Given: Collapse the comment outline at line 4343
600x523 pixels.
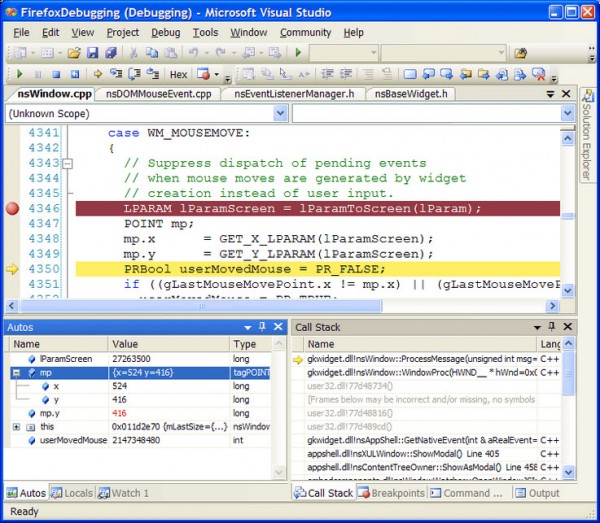Looking at the screenshot, I should point(67,164).
